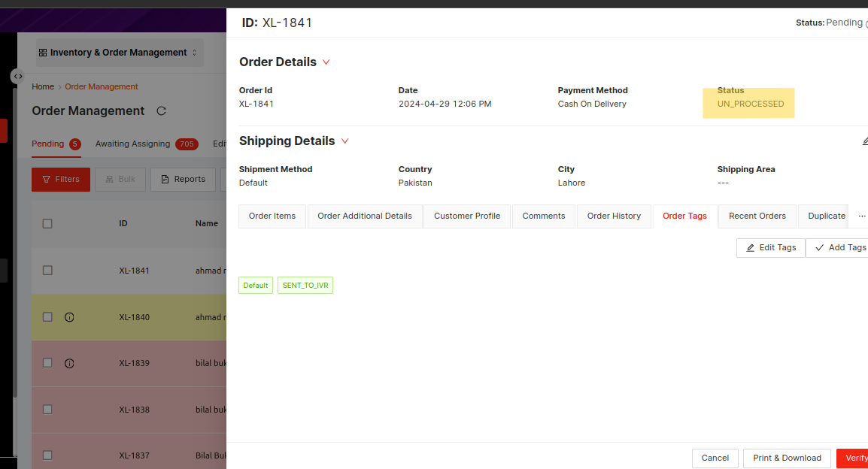
Task: Collapse the Order Details section chevron
Action: (326, 62)
